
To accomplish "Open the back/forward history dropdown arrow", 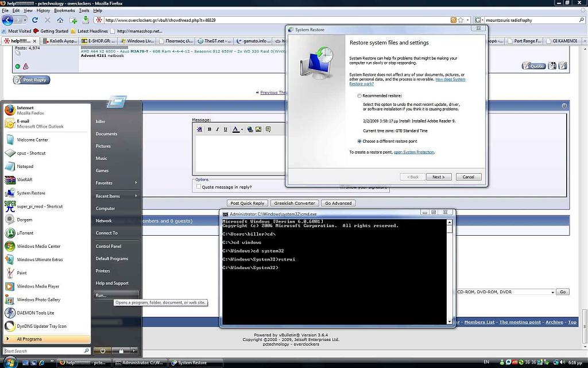I will [x=25, y=20].
